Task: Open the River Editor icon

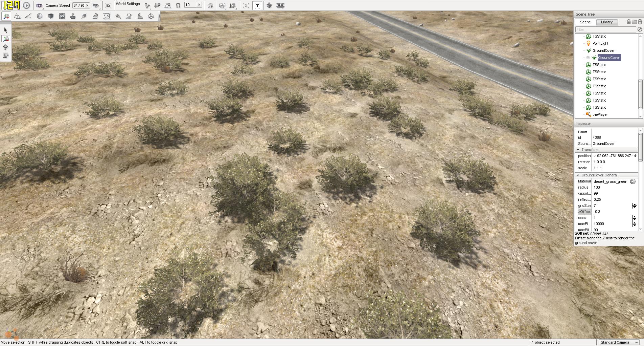Action: coord(129,16)
